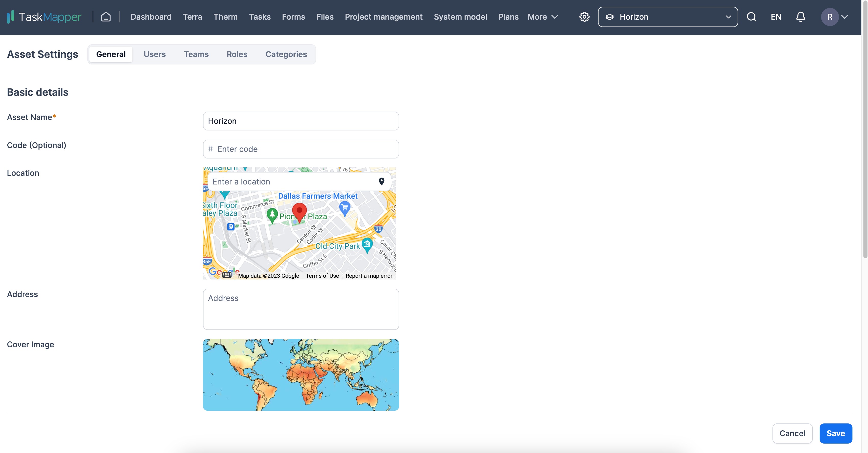Open Project management
This screenshot has height=453, width=868.
coord(384,17)
